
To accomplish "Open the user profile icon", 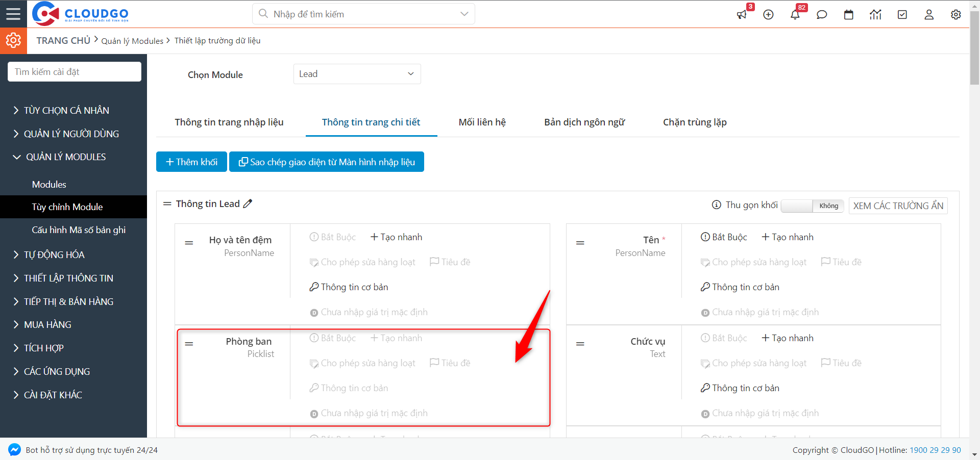I will coord(929,15).
